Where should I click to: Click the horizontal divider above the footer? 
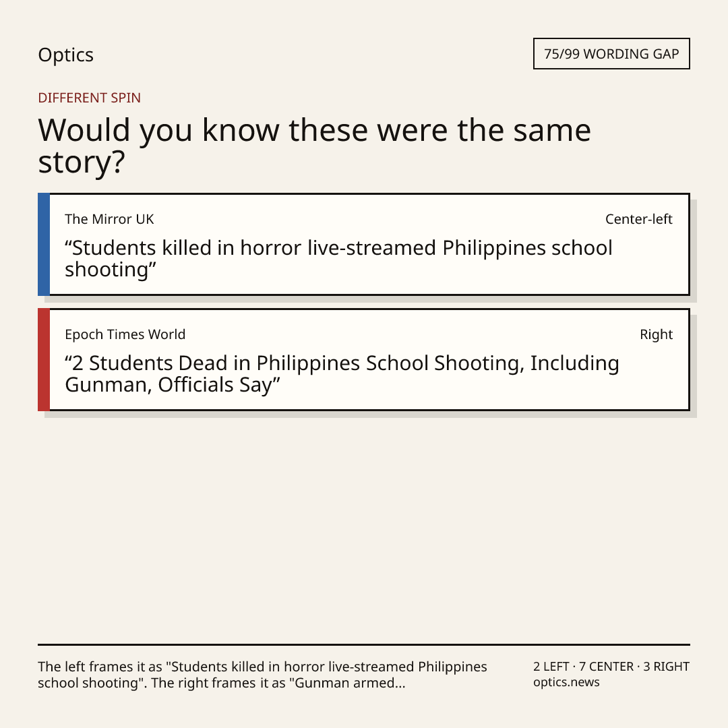364,644
